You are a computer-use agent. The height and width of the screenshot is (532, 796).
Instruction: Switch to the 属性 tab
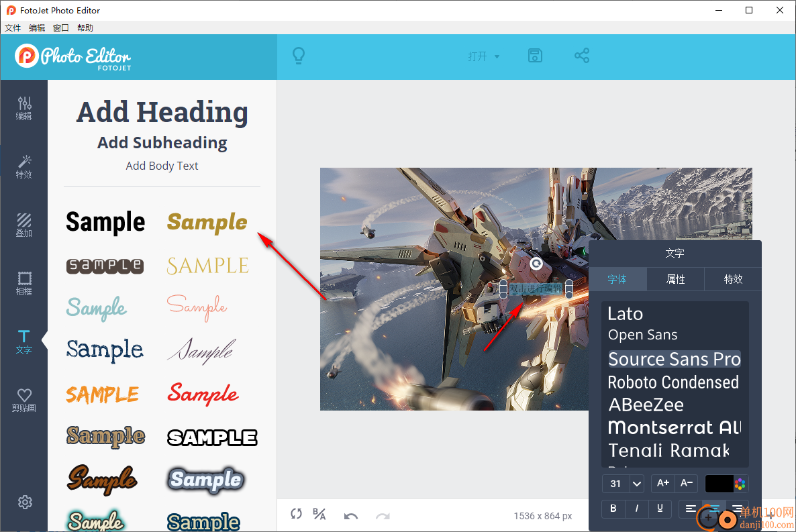(675, 279)
